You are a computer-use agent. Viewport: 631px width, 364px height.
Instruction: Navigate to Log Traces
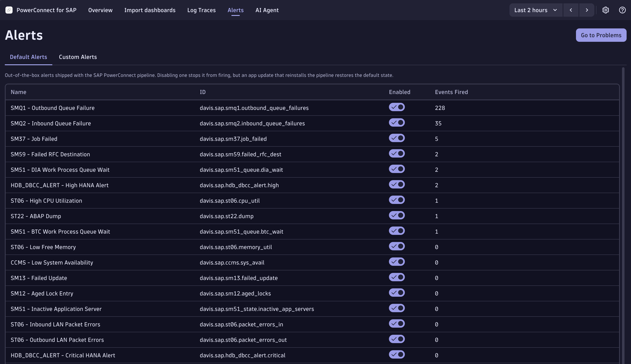pyautogui.click(x=201, y=10)
